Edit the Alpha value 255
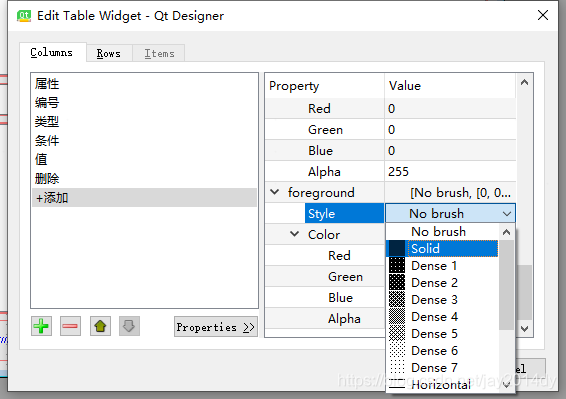 click(x=450, y=171)
